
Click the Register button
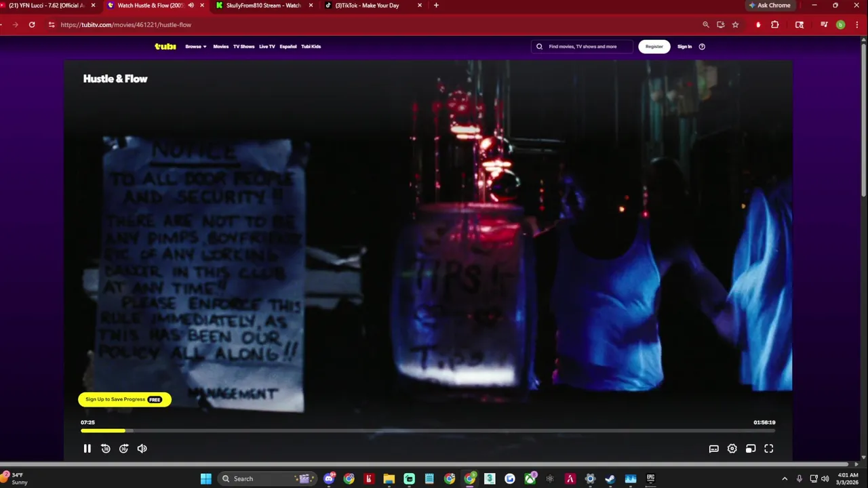point(654,47)
